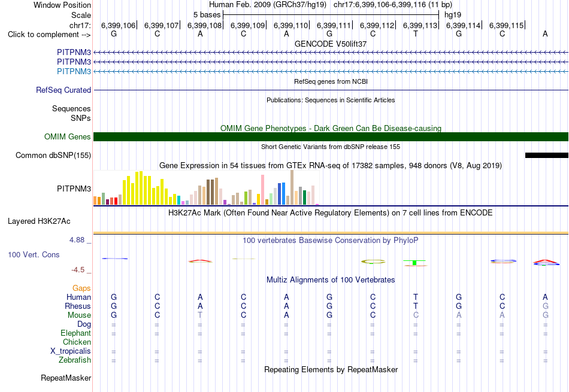Click the 'Common dbSNP(155)' track label
Screen dimensions: 569x392
coord(53,155)
